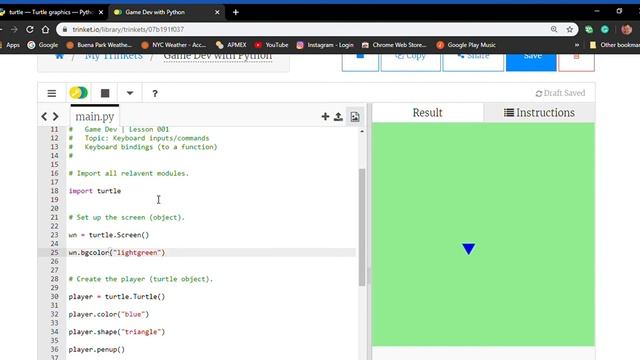Open the NYC Weather bookmark
The height and width of the screenshot is (360, 640).
point(174,45)
